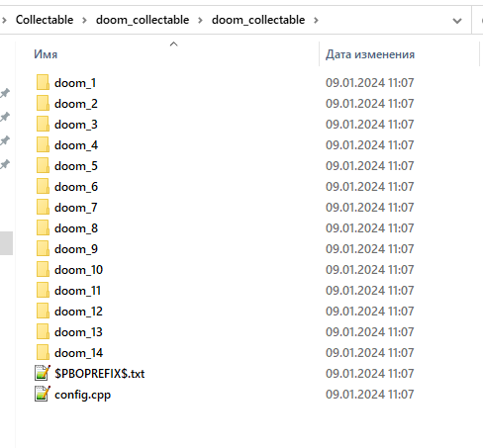483x448 pixels.
Task: Sort by the Имя column header
Action: click(46, 54)
